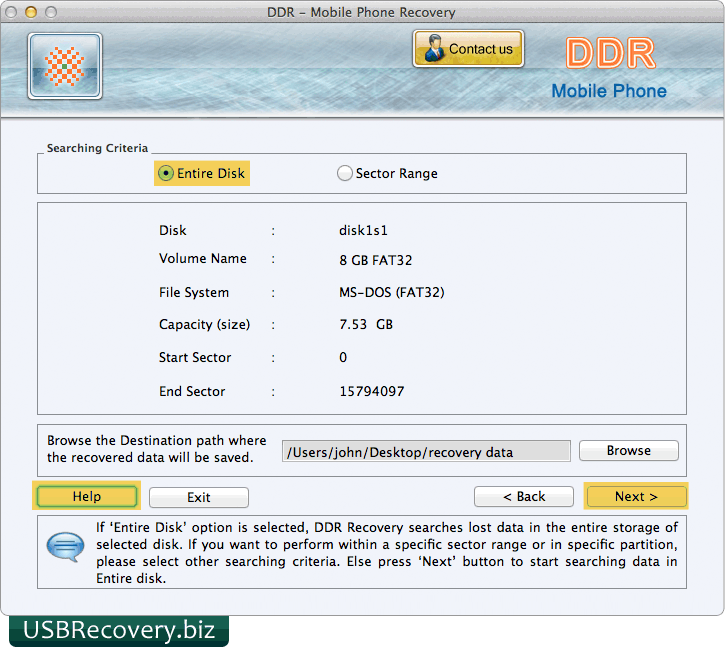Click the DDR application logo icon
This screenshot has width=725, height=647.
tap(65, 66)
